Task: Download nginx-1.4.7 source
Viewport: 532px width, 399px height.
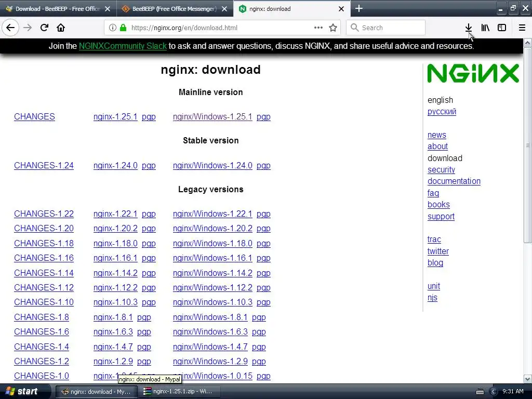Action: 113,347
